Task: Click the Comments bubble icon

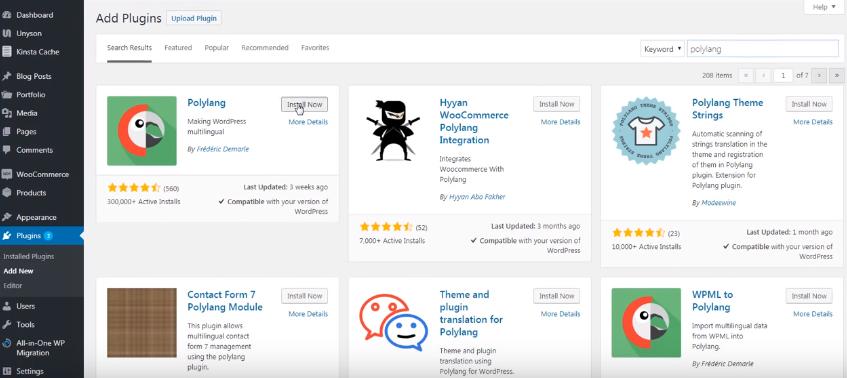Action: coord(7,150)
